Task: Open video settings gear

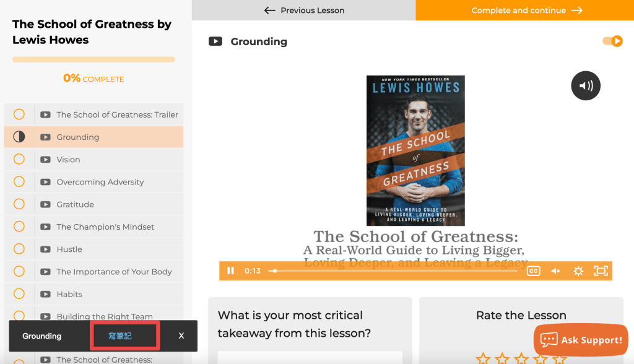Action: coord(578,271)
